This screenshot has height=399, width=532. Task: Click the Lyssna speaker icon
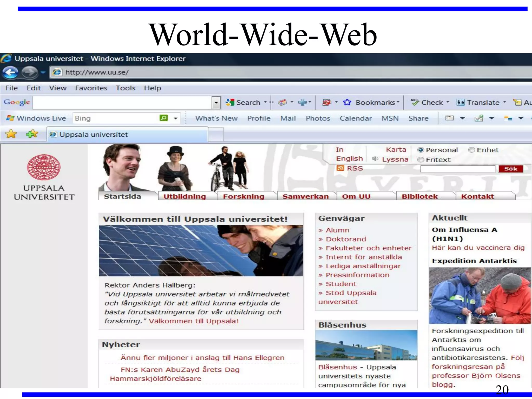pyautogui.click(x=375, y=159)
